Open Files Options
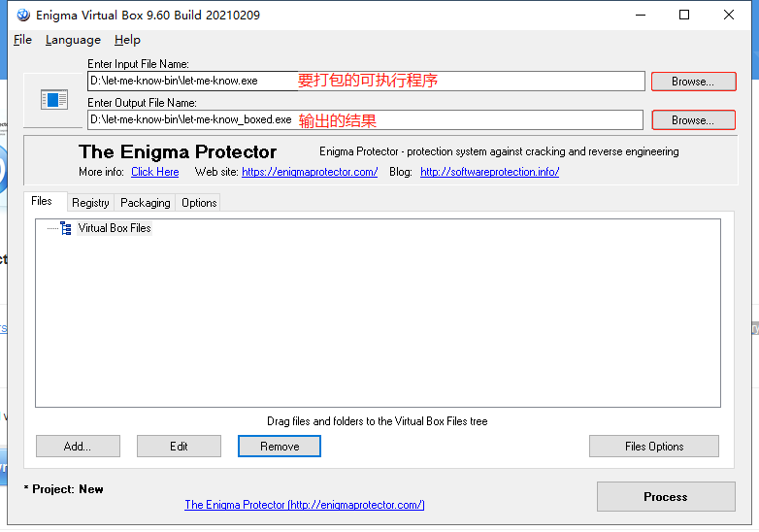 pos(654,446)
